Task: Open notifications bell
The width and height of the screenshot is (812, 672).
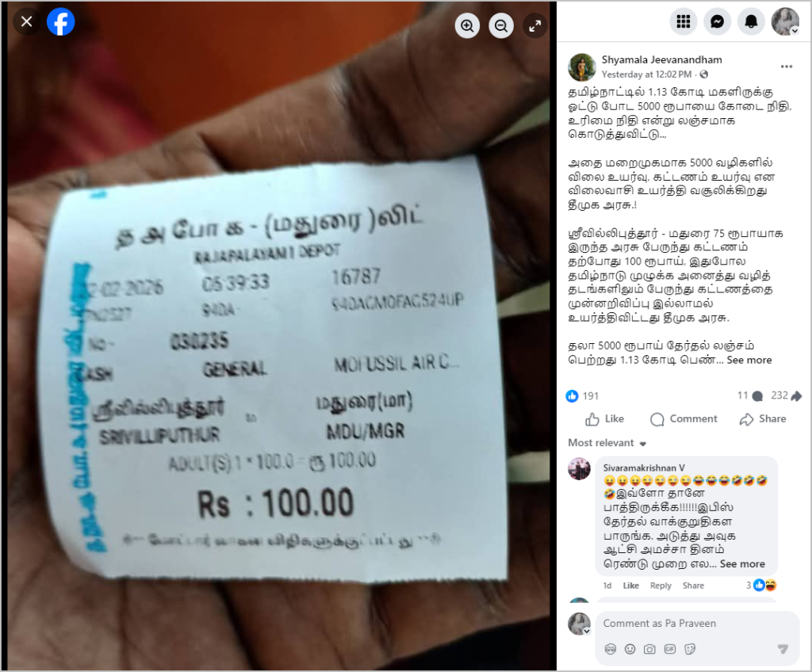Action: click(x=751, y=21)
